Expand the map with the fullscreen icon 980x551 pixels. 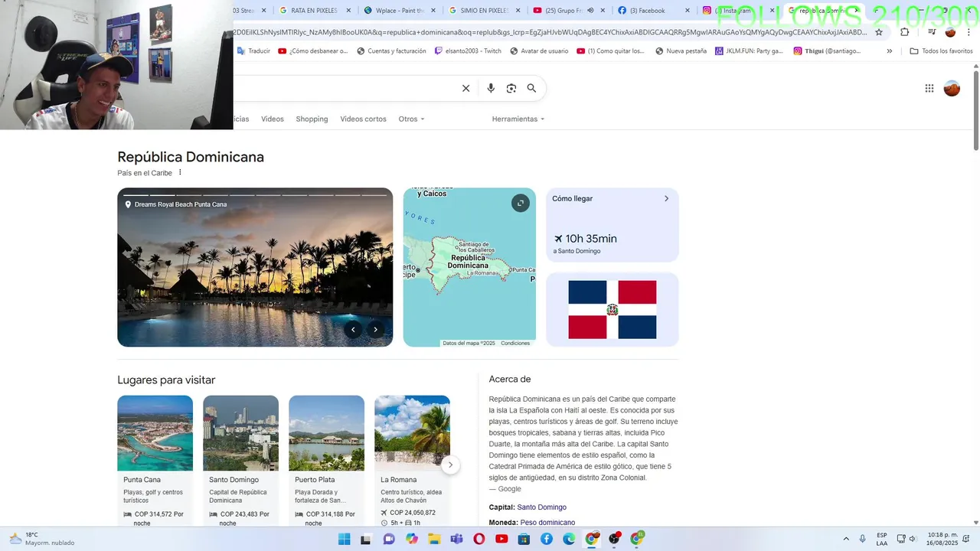[x=521, y=203]
